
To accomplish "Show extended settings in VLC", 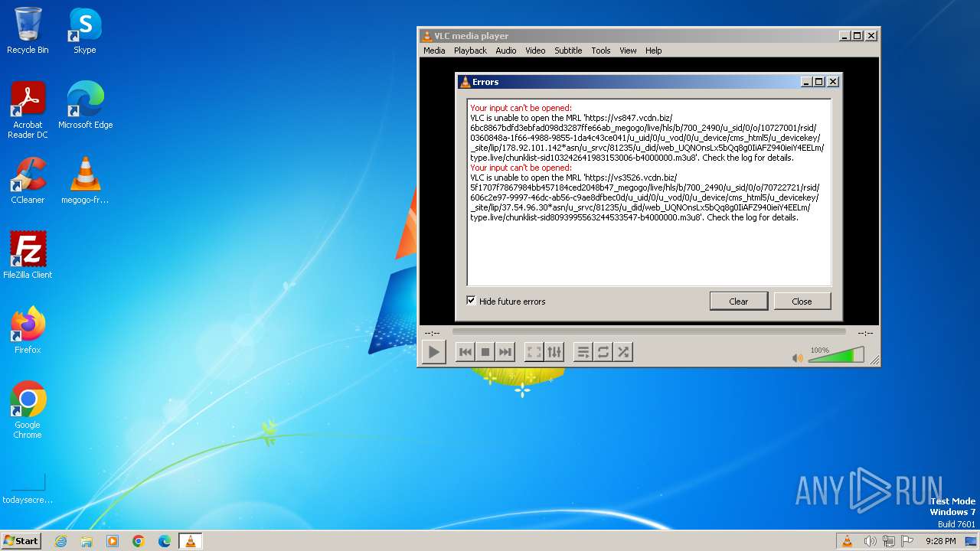I will point(554,352).
